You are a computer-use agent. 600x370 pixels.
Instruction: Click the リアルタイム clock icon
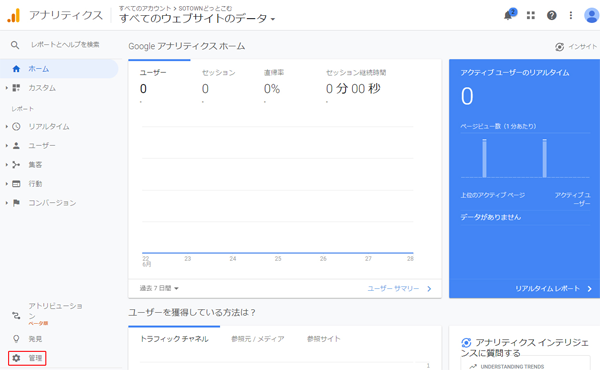click(x=16, y=126)
